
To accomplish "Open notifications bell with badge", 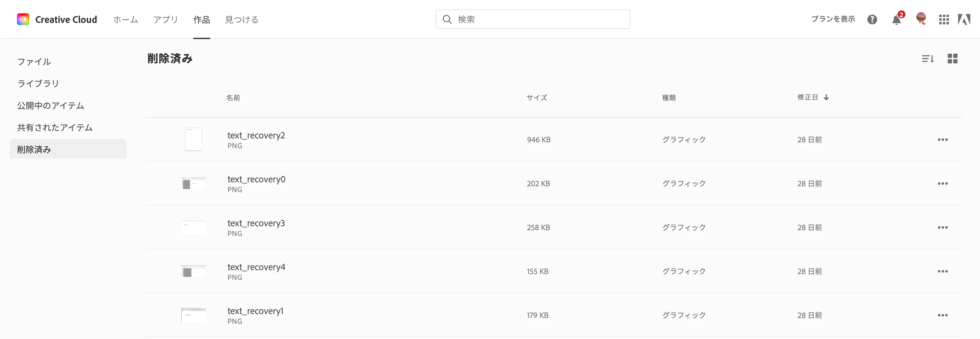I will (x=896, y=20).
